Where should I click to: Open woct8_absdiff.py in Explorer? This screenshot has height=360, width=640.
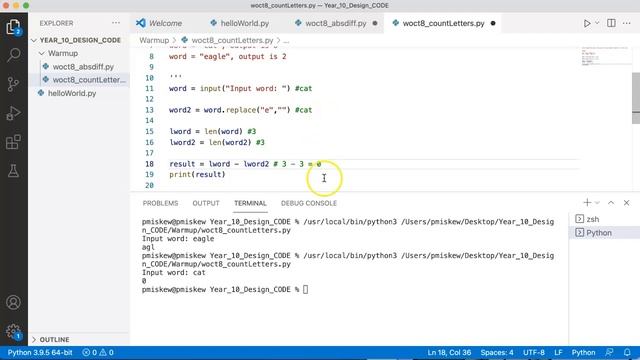79,67
